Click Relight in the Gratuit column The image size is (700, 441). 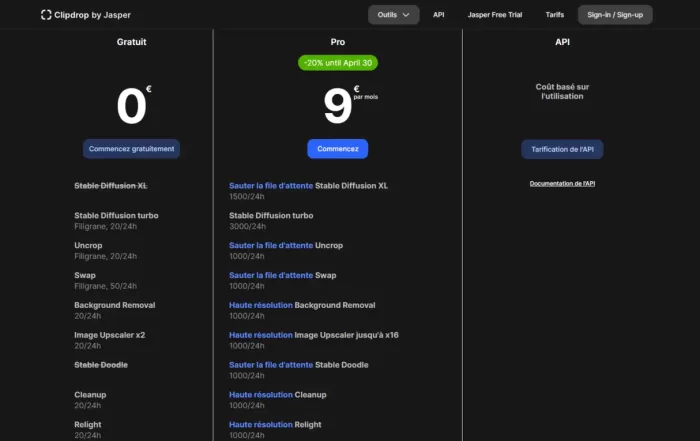click(88, 425)
